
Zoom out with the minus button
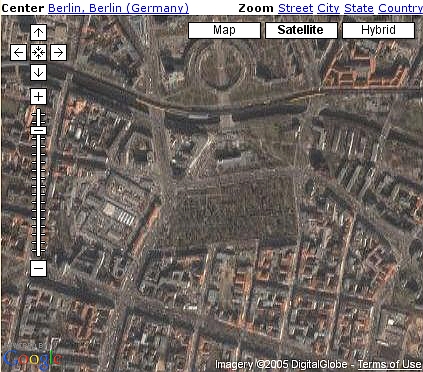(38, 268)
